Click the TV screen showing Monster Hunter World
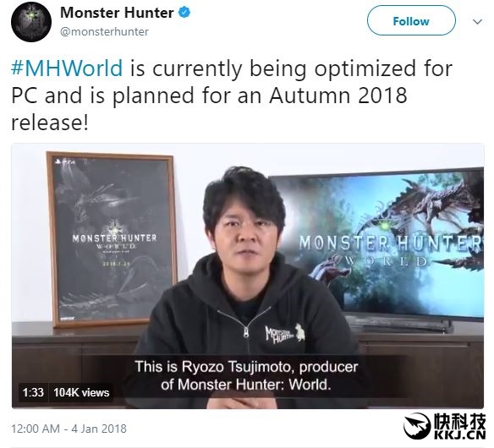Viewport: 494px width, 448px height. coord(378,244)
